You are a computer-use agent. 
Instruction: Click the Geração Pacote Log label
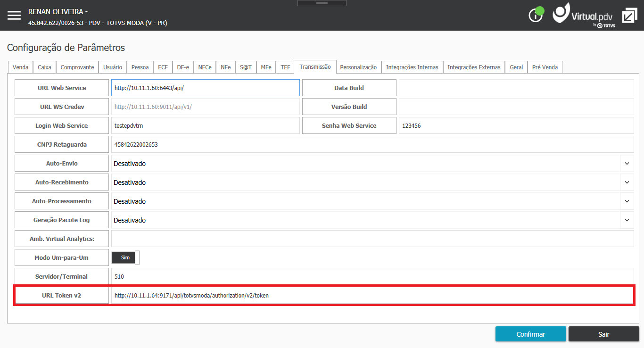(62, 220)
